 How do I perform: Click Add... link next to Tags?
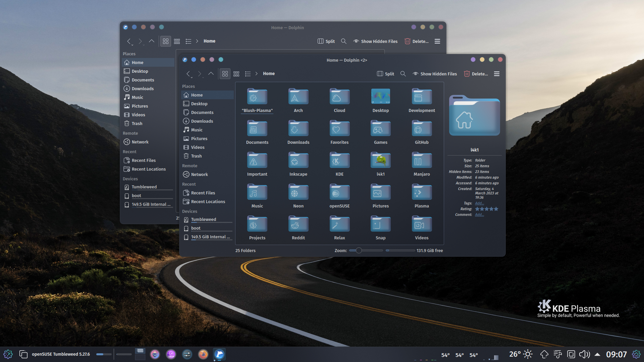point(479,203)
